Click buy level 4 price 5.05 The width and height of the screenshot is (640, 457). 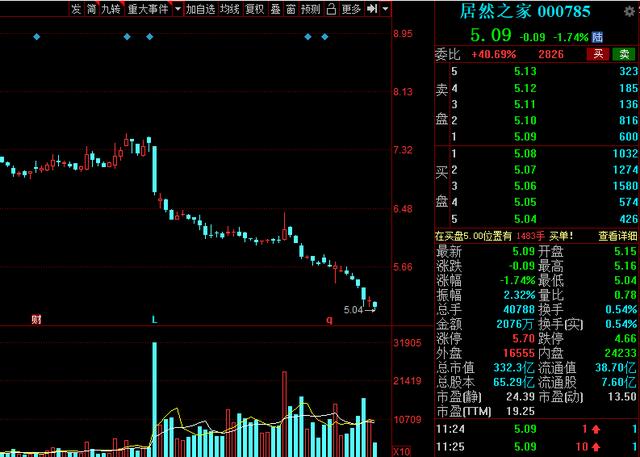pyautogui.click(x=525, y=202)
